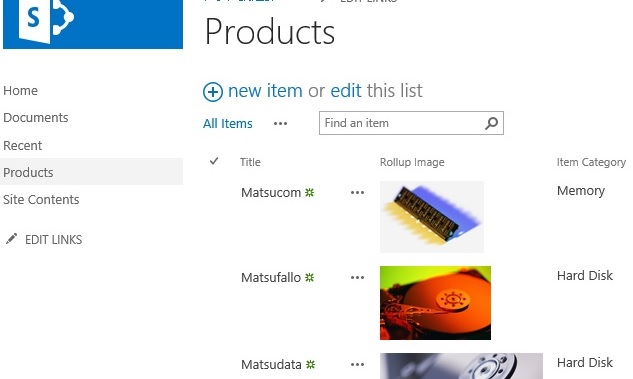
Task: Open ellipsis menu next to All Items
Action: click(280, 124)
